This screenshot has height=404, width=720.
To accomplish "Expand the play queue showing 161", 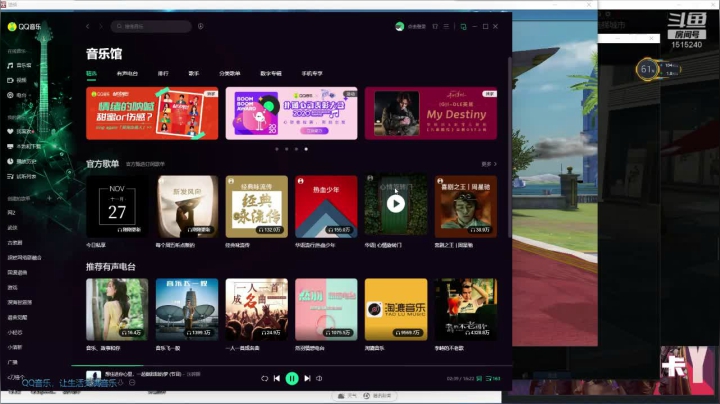I will (493, 379).
